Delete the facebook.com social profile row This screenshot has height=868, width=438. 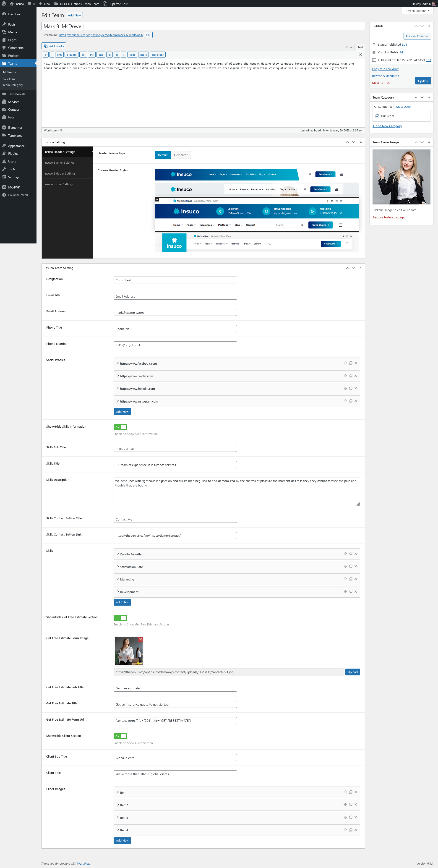(355, 363)
